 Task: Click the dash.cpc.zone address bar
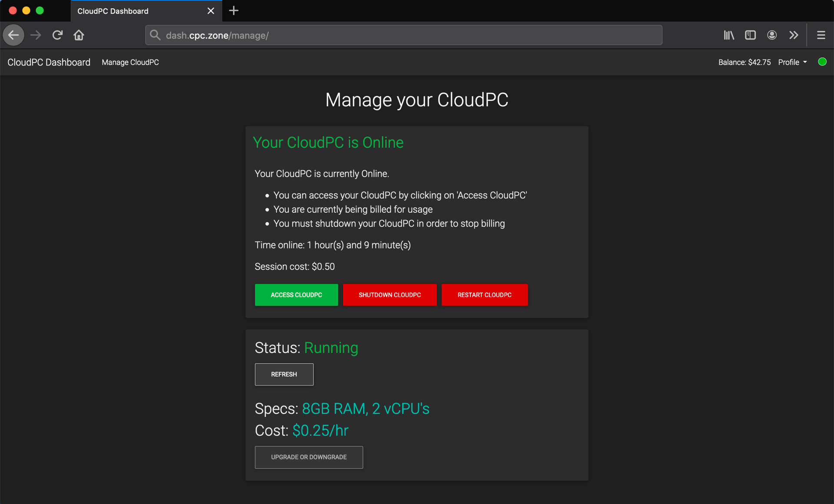404,35
